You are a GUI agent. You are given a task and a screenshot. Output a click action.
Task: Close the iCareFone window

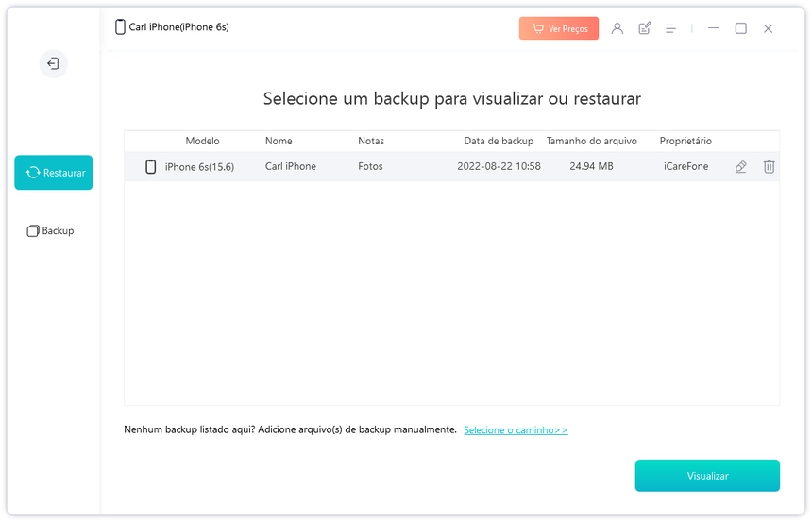(768, 28)
